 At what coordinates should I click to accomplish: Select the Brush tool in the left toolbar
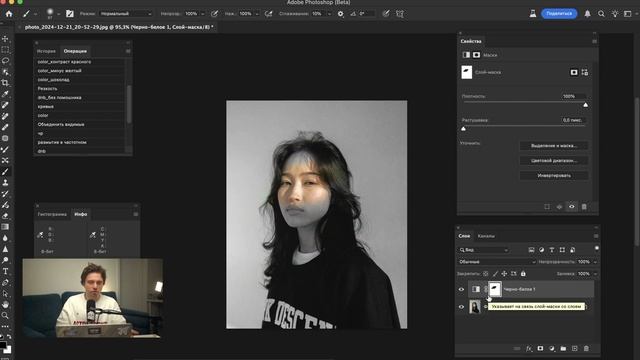point(5,171)
